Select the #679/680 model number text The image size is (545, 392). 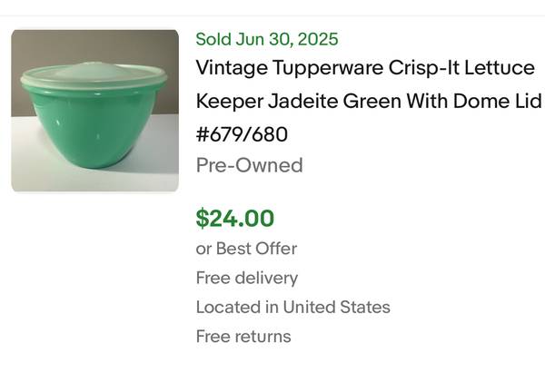[x=242, y=134]
